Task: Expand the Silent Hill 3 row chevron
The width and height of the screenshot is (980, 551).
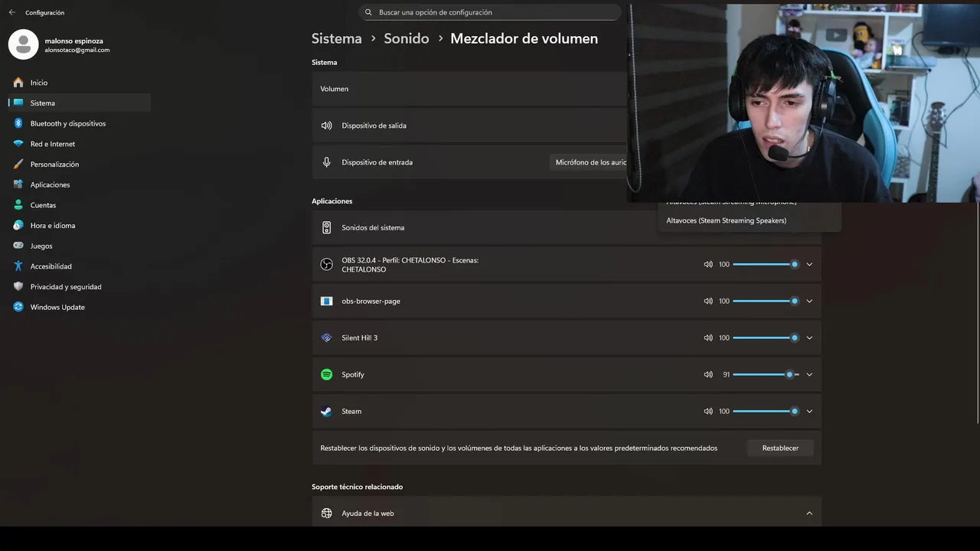Action: 809,337
